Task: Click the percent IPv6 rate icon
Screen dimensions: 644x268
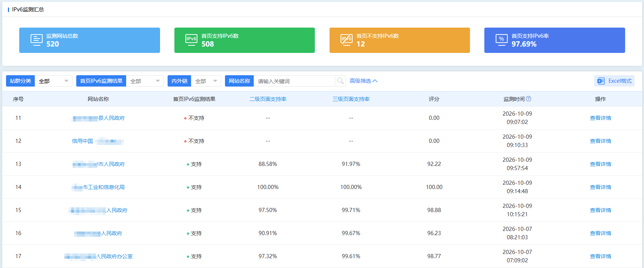Action: (x=501, y=40)
